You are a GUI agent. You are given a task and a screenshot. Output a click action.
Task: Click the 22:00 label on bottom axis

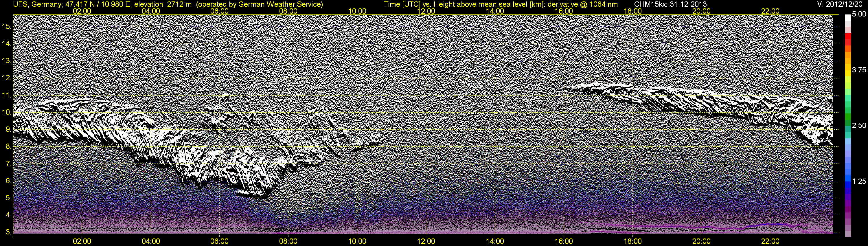770,241
